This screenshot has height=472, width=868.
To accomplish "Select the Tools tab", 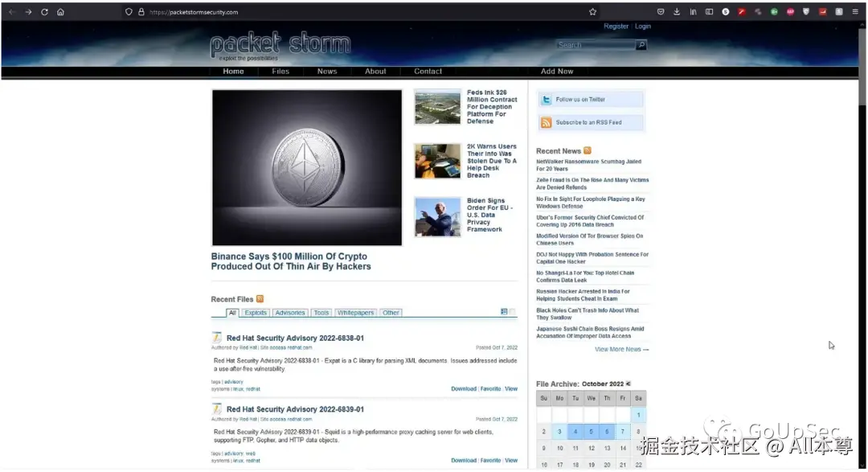I will coord(321,313).
